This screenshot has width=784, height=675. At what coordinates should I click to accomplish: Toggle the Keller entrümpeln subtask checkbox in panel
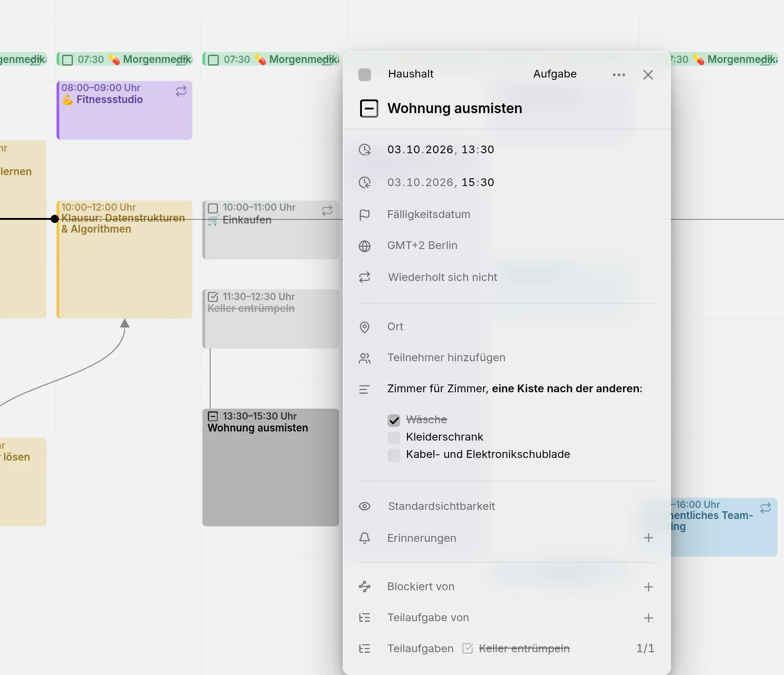click(468, 649)
